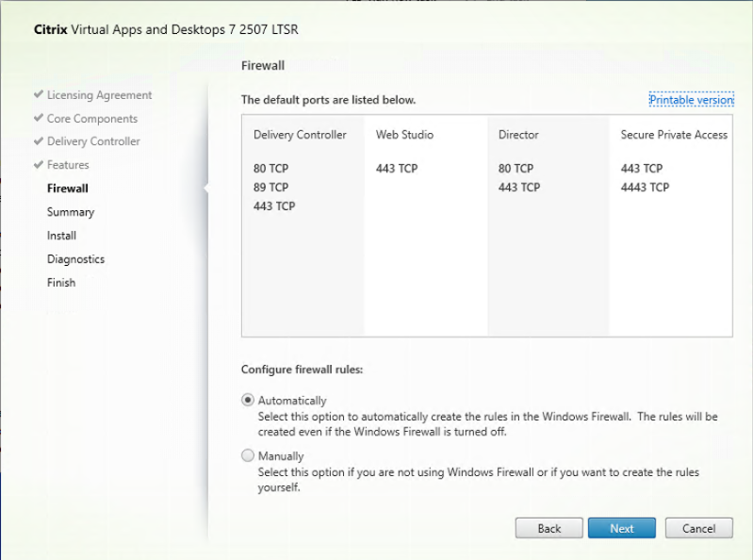Screen dimensions: 753x560
Task: Select the Firewall step in sidebar
Action: (x=67, y=189)
